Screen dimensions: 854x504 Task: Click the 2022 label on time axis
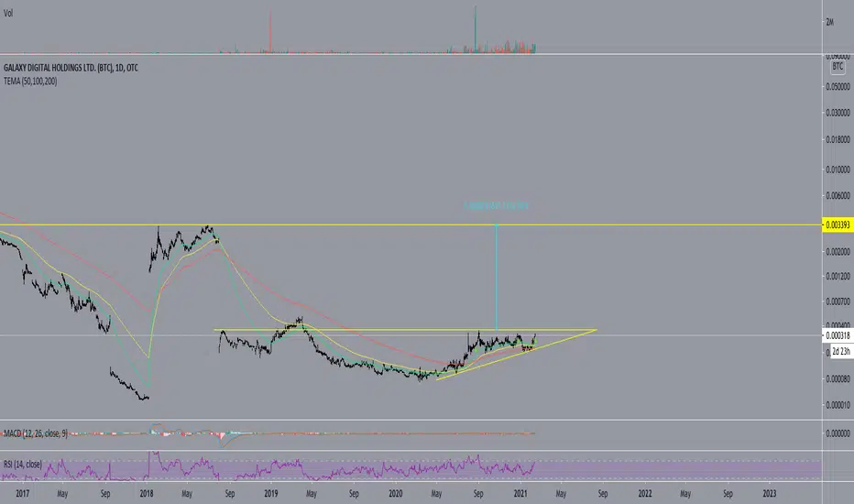[645, 494]
